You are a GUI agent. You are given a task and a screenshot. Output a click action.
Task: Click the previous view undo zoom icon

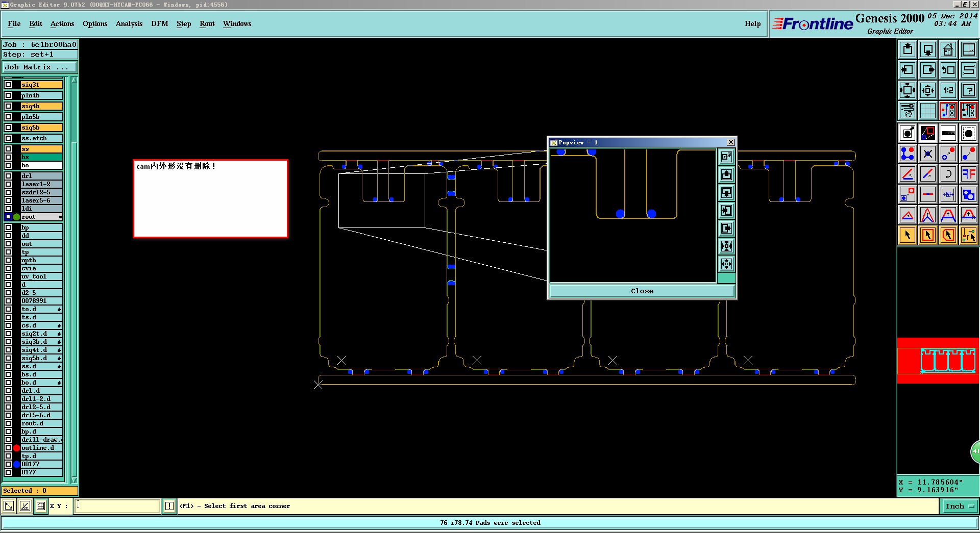tap(948, 70)
